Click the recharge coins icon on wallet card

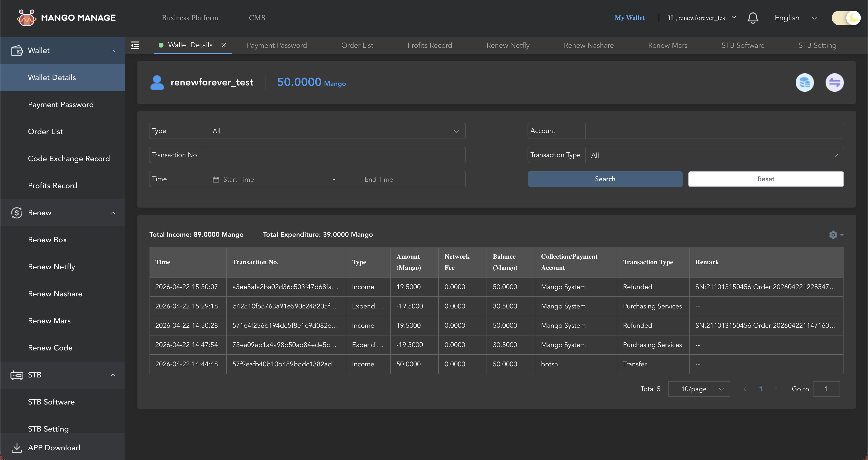pyautogui.click(x=805, y=82)
